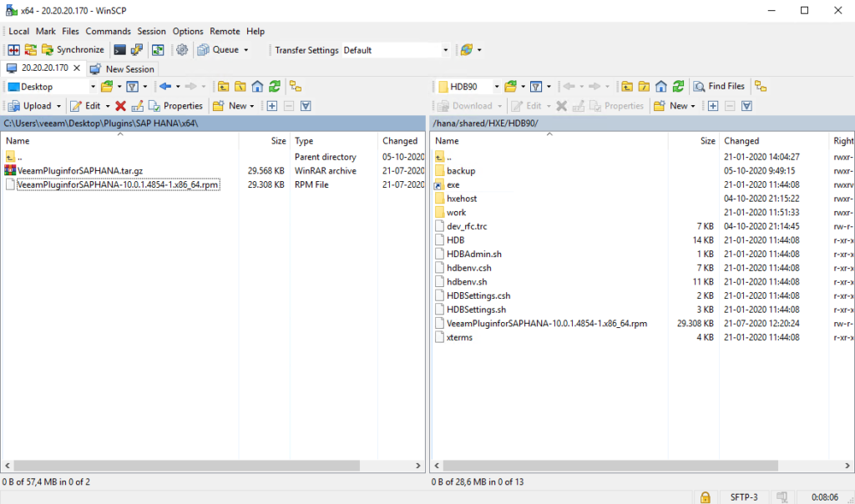Screen dimensions: 855x504
Task: Click the padlock icon in status bar
Action: click(705, 497)
